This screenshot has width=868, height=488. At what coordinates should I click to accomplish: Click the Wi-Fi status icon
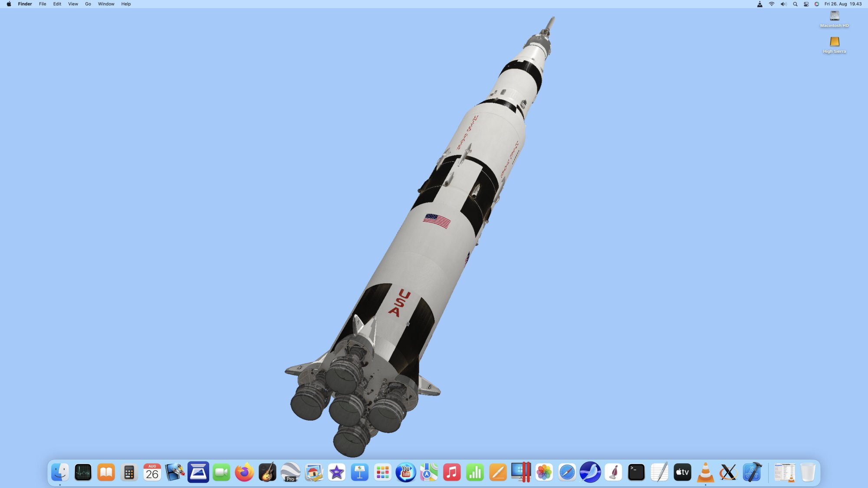(x=772, y=4)
